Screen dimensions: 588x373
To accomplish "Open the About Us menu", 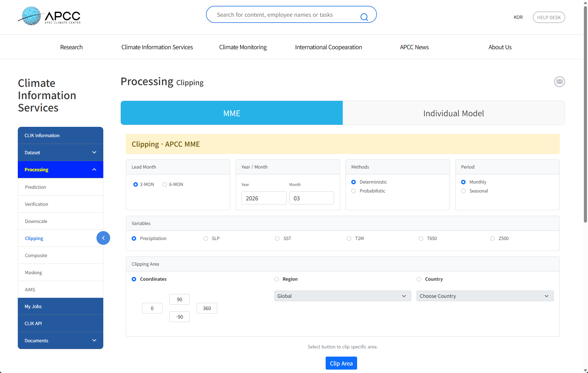I will coord(500,47).
